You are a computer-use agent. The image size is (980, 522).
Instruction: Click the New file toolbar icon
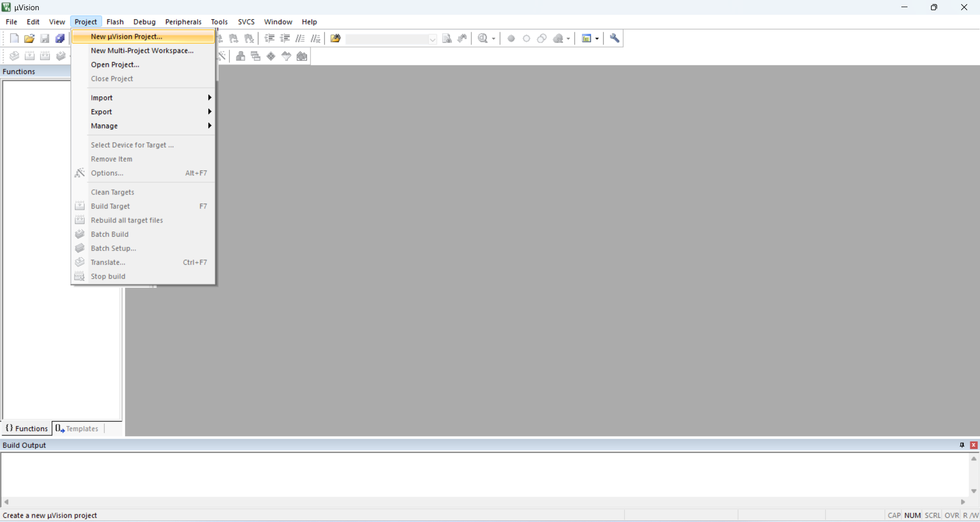click(14, 38)
